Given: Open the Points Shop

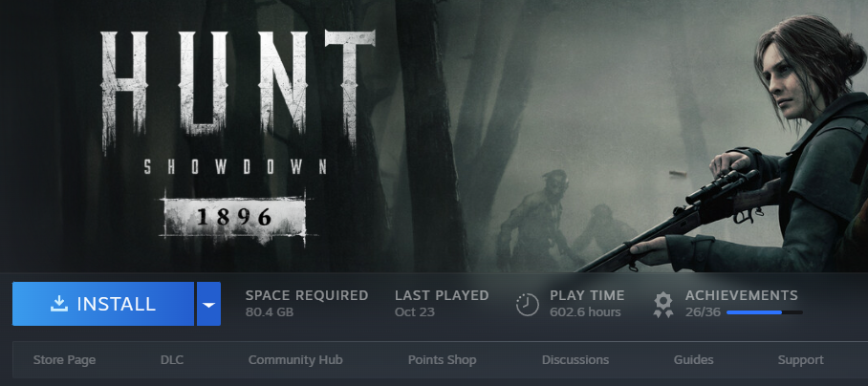Looking at the screenshot, I should pyautogui.click(x=442, y=360).
